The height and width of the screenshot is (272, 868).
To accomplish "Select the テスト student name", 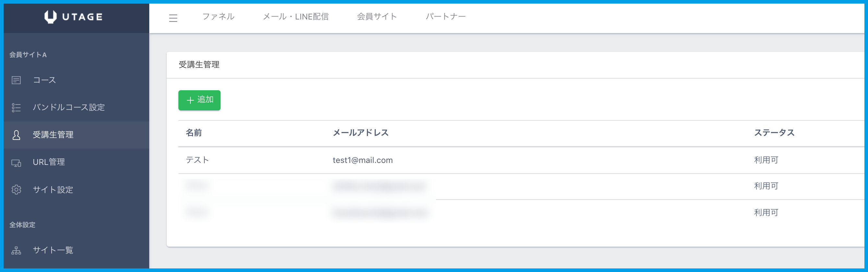I will (x=198, y=160).
